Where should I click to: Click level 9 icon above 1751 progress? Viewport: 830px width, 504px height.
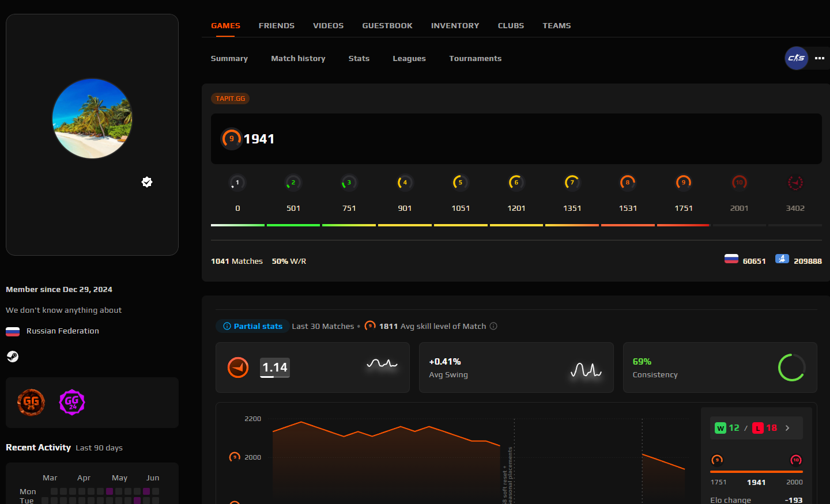(717, 460)
